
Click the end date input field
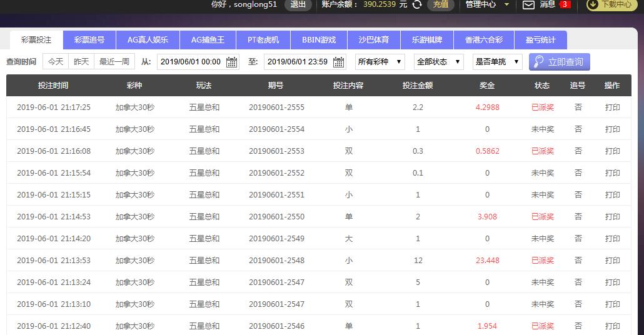point(304,62)
